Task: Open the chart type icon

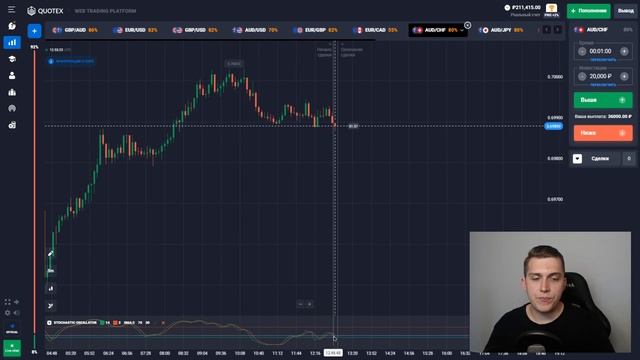Action: pyautogui.click(x=51, y=289)
